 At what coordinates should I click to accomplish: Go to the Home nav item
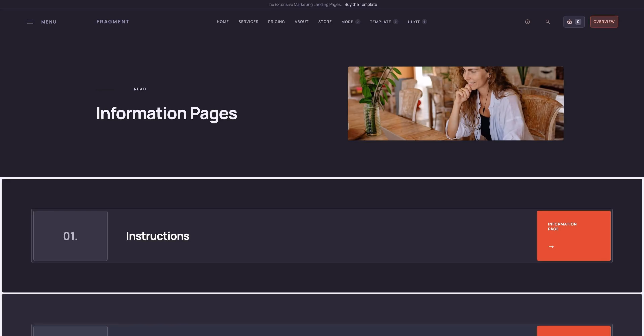click(222, 22)
